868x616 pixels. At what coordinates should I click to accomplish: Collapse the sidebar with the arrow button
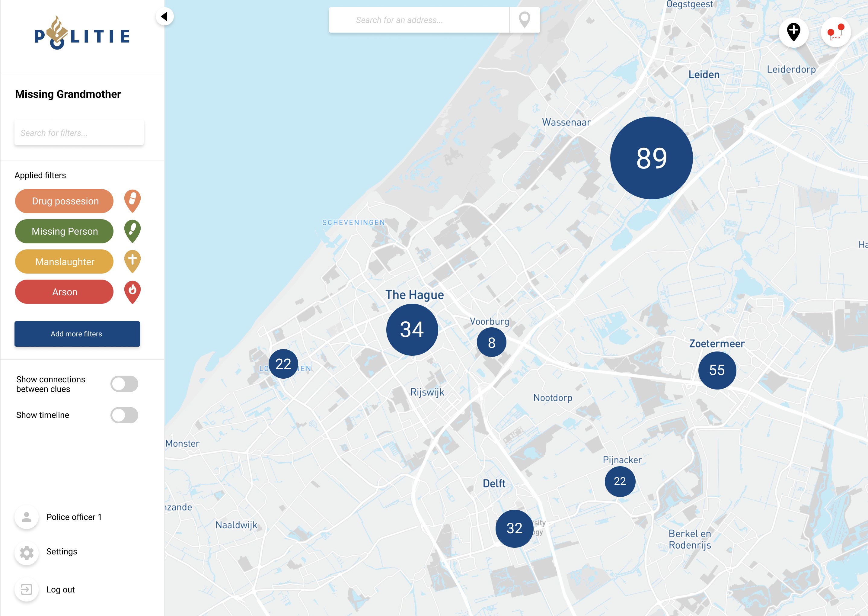(164, 17)
